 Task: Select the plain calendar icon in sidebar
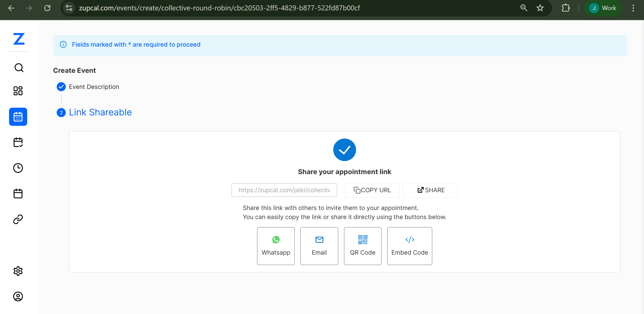pos(18,194)
